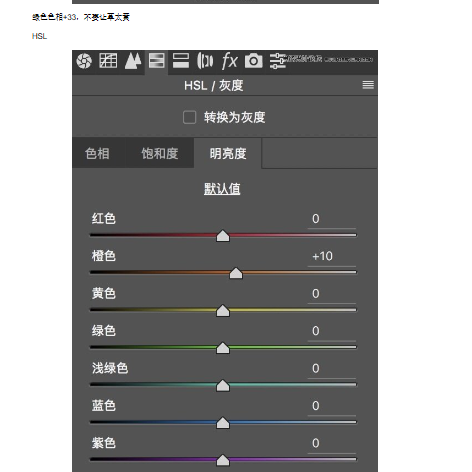Open the fx Effects panel icon
This screenshot has height=472, width=472.
click(x=230, y=61)
